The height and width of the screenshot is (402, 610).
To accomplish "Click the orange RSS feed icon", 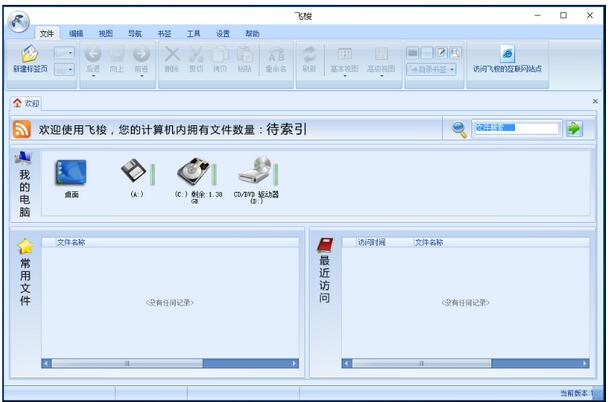I will [x=22, y=129].
